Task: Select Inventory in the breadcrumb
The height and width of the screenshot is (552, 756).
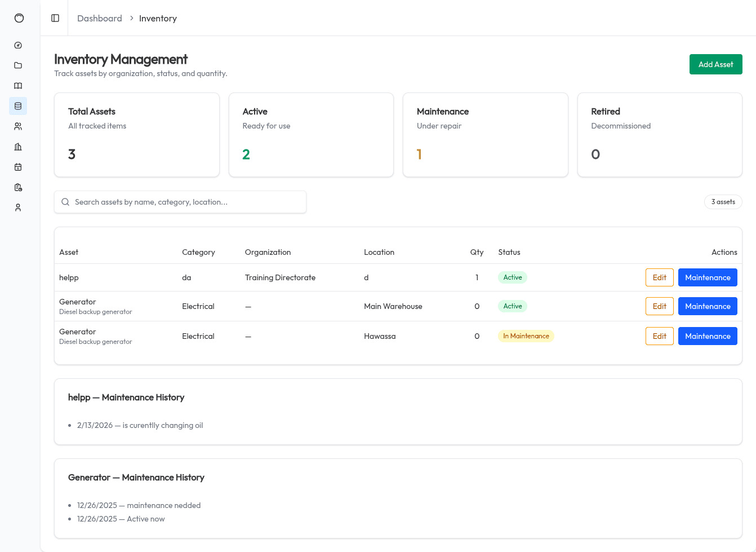Action: click(157, 18)
